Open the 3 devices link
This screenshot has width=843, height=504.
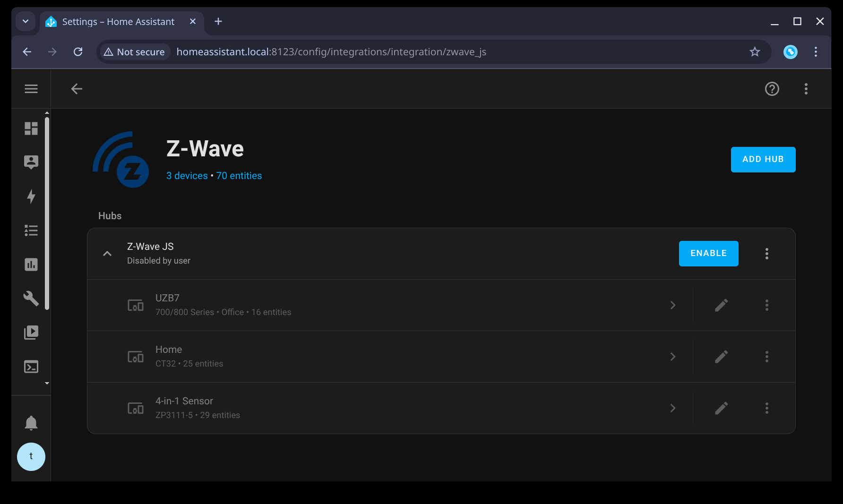click(x=187, y=176)
